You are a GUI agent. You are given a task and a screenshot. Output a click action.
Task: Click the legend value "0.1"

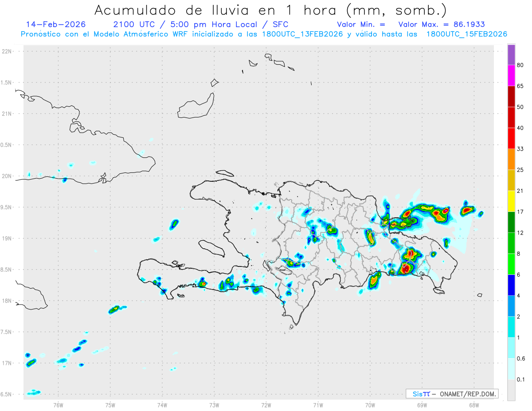(521, 379)
